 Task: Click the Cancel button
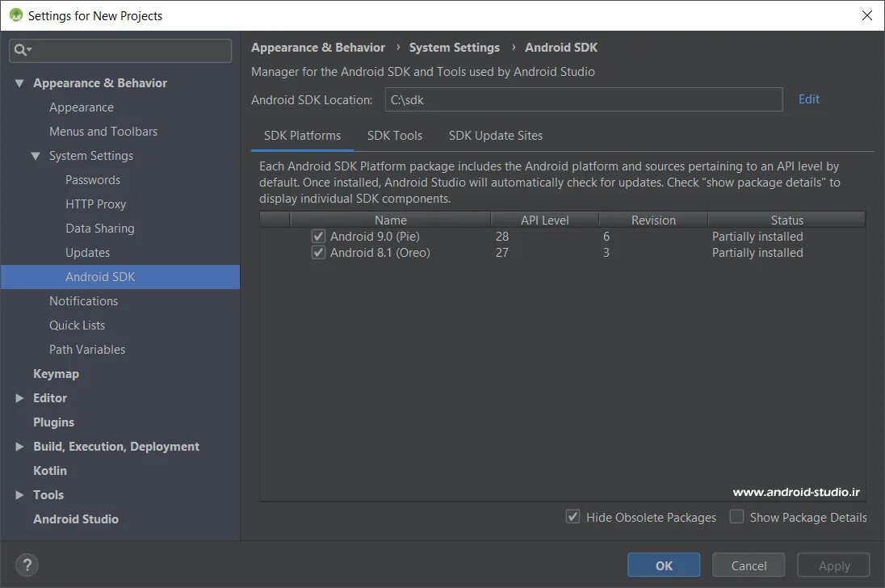749,565
